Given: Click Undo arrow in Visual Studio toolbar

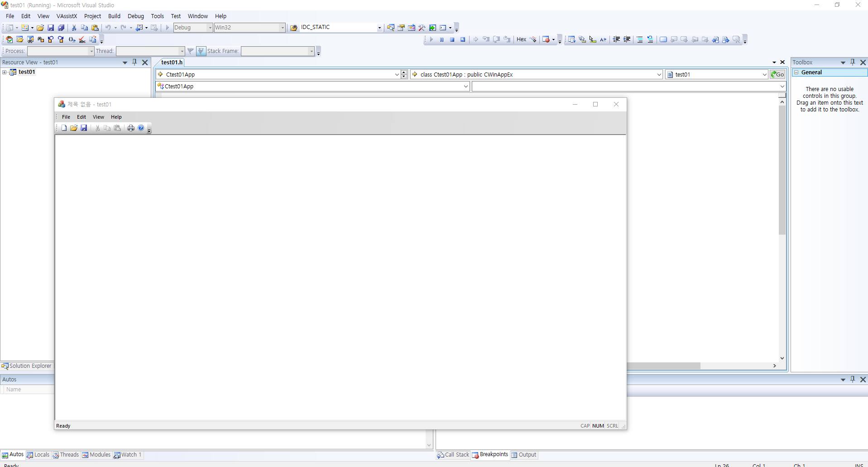Looking at the screenshot, I should (108, 28).
